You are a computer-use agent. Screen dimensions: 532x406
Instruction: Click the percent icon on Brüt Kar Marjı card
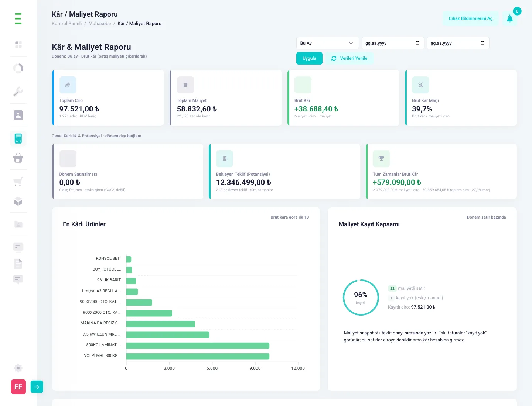[x=420, y=85]
